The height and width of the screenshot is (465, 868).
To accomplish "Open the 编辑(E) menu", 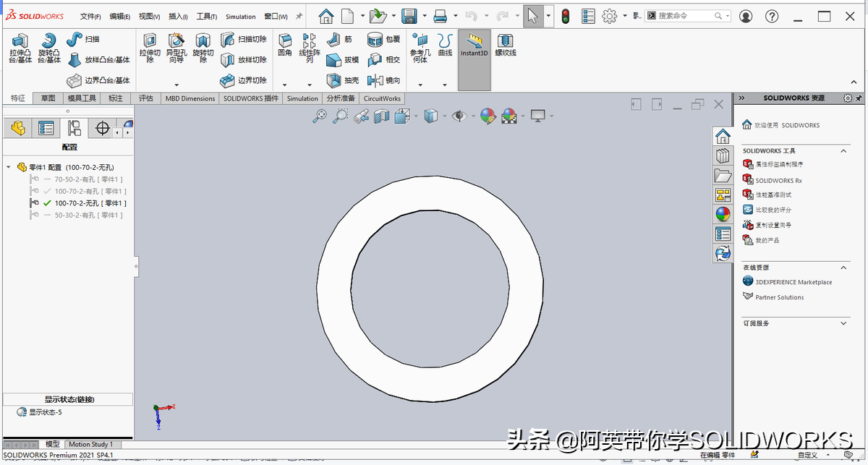I will point(120,17).
